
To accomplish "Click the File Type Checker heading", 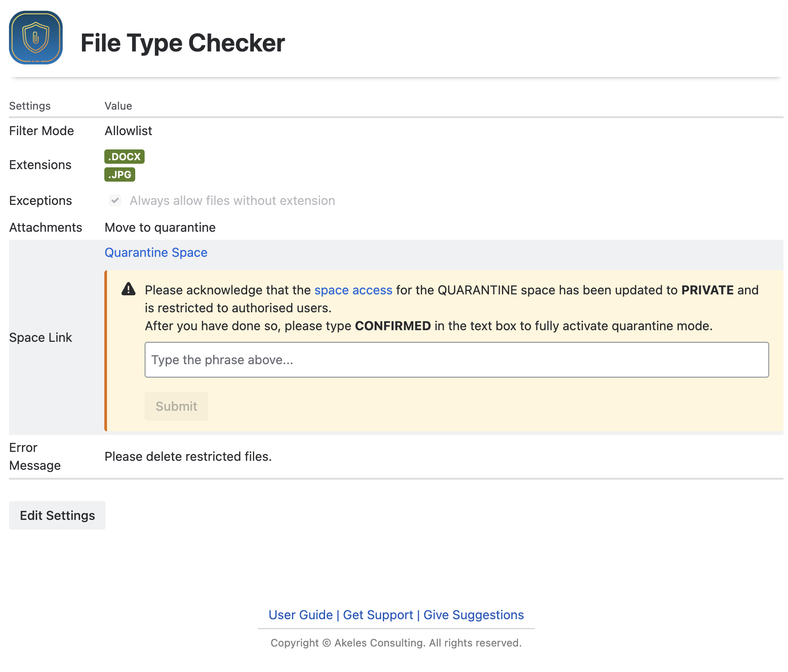I will (183, 43).
